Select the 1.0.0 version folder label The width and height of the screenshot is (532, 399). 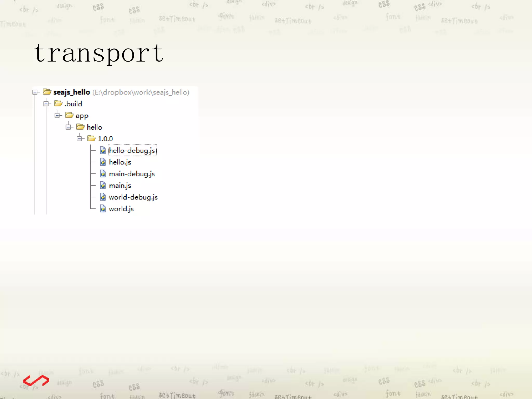click(x=105, y=139)
